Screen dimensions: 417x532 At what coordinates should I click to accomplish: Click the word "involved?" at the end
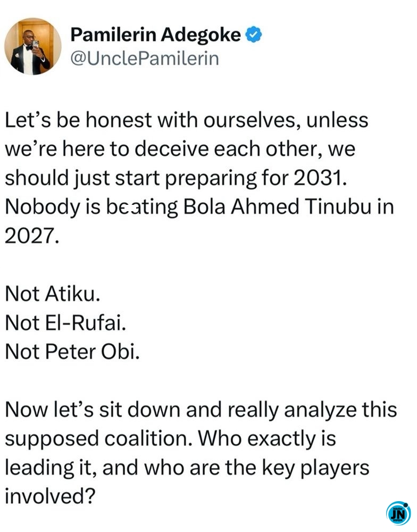[x=50, y=496]
